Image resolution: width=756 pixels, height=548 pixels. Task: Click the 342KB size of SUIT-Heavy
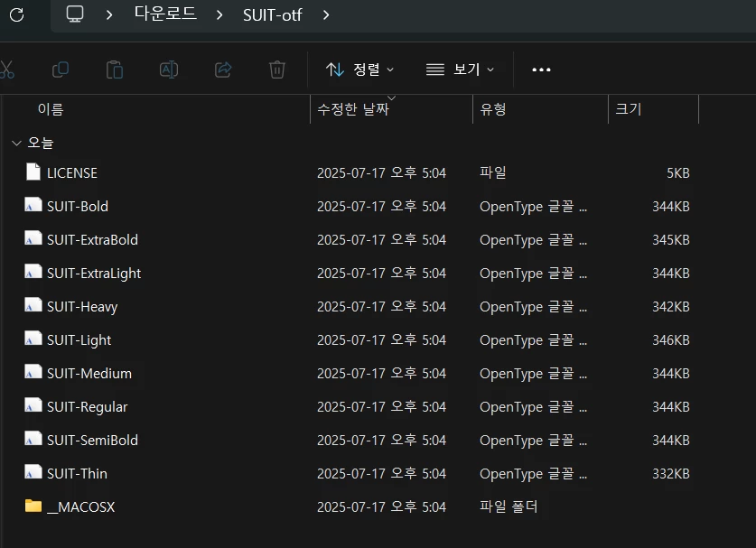[671, 307]
